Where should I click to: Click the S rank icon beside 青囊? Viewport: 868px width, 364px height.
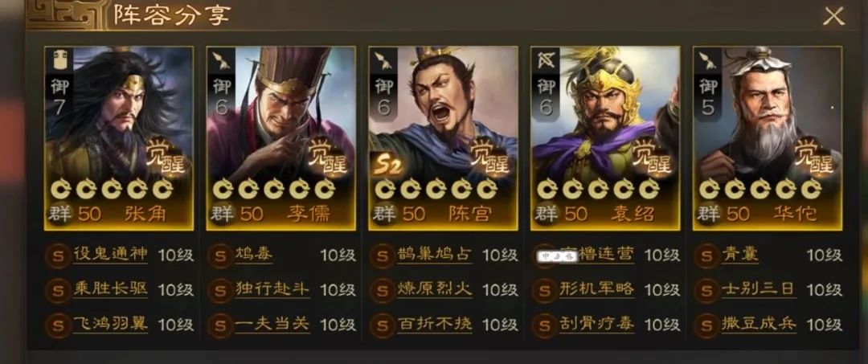coord(707,256)
